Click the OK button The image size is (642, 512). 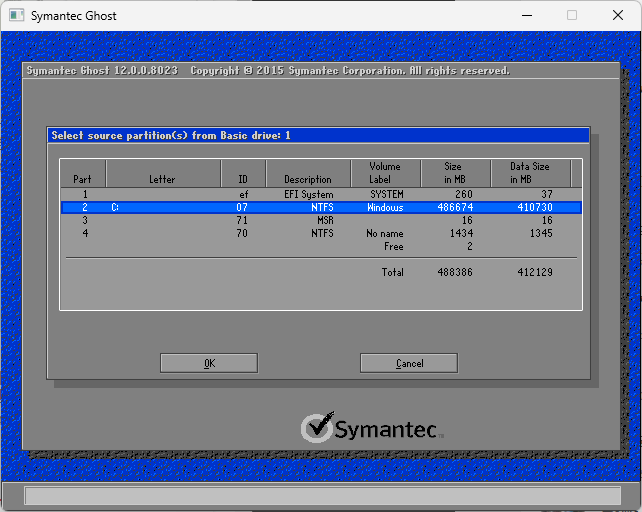click(209, 363)
